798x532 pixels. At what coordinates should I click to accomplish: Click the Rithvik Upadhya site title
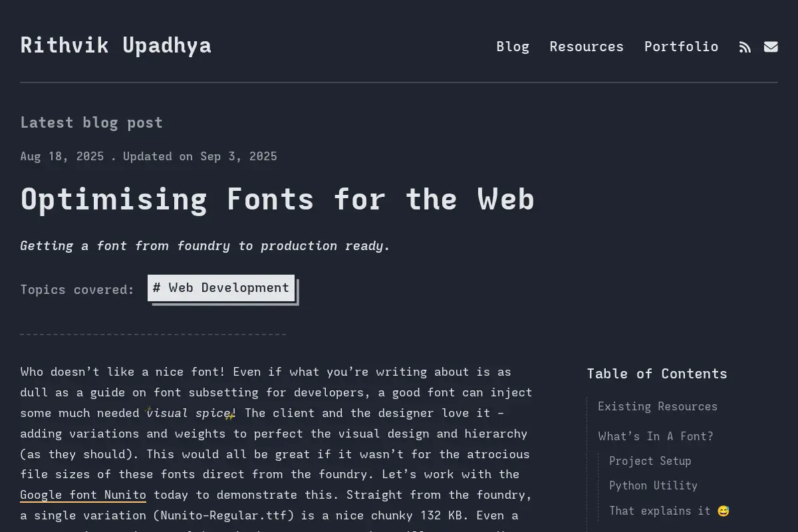(116, 45)
